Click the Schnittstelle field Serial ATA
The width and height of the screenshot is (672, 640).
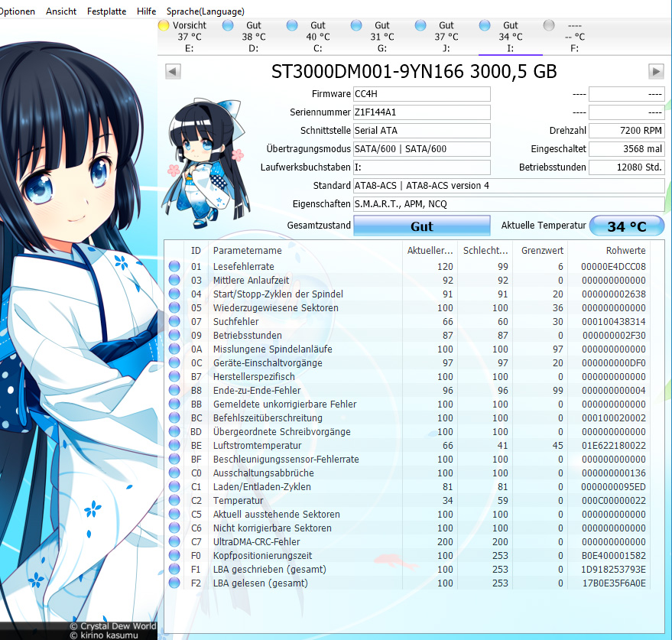[x=422, y=131]
